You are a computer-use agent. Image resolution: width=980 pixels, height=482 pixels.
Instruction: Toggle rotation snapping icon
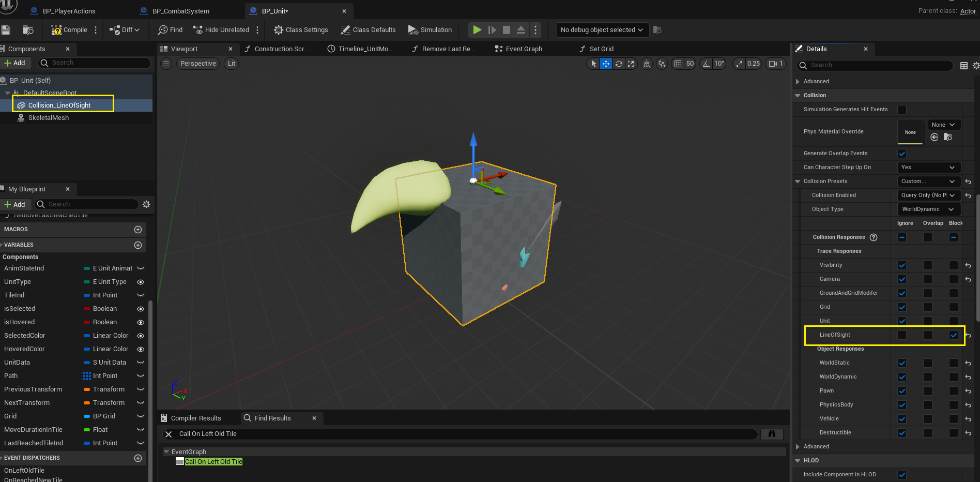click(706, 64)
